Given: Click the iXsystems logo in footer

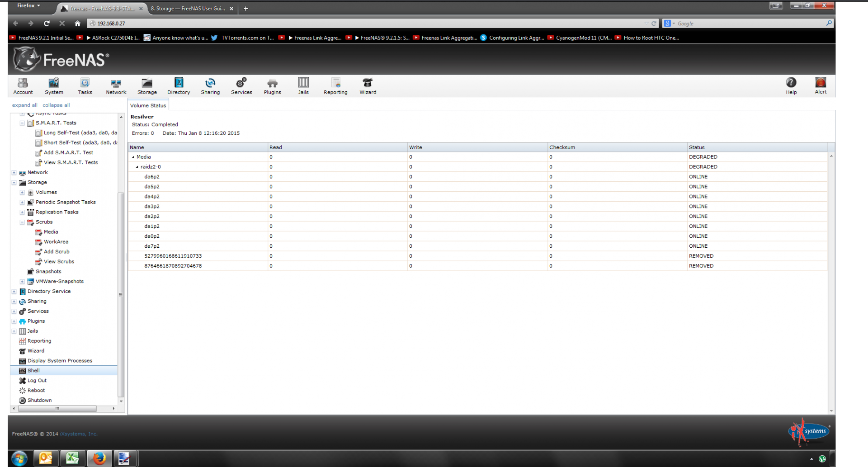Looking at the screenshot, I should click(x=809, y=431).
